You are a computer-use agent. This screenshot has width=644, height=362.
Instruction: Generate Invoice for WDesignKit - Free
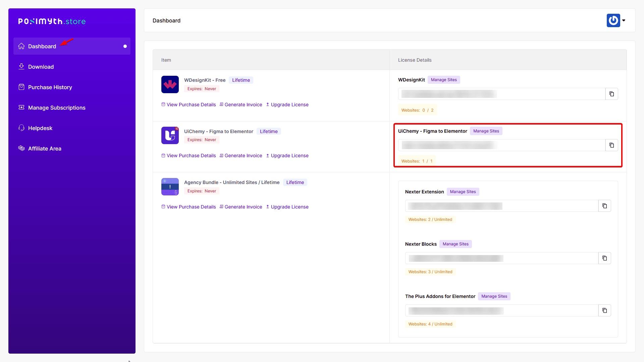pyautogui.click(x=241, y=105)
